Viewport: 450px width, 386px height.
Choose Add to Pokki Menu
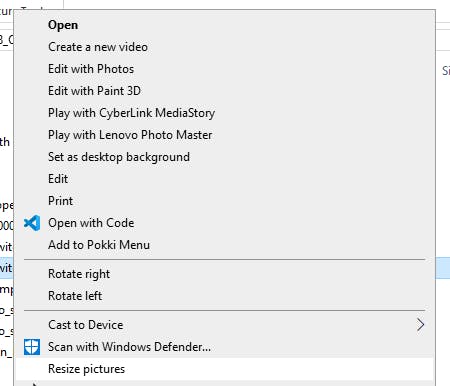click(224, 245)
